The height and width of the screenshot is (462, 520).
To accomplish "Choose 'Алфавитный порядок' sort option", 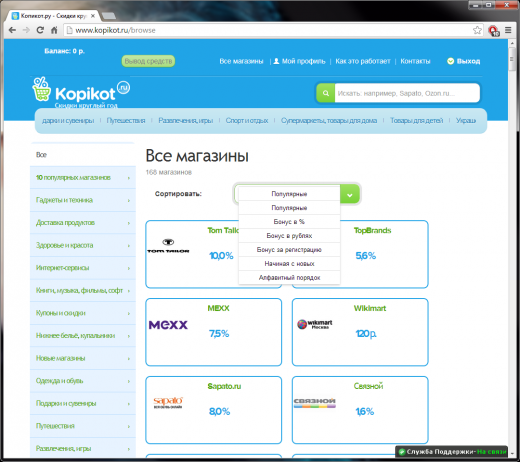I will tap(289, 278).
